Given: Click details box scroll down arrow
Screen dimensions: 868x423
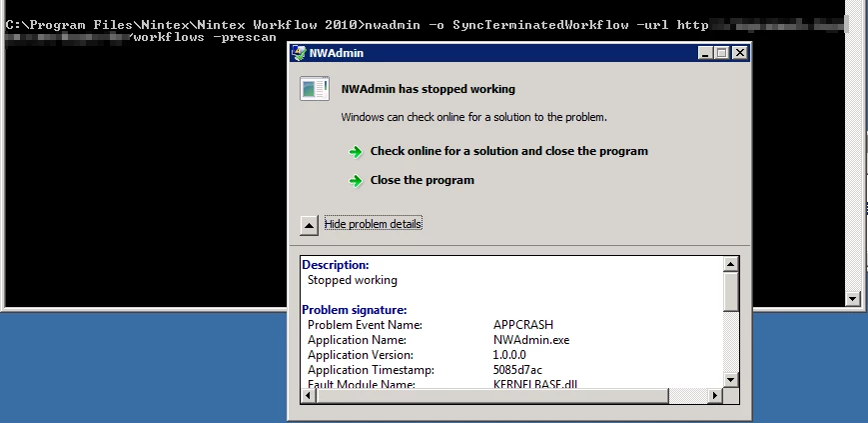Looking at the screenshot, I should (x=731, y=380).
